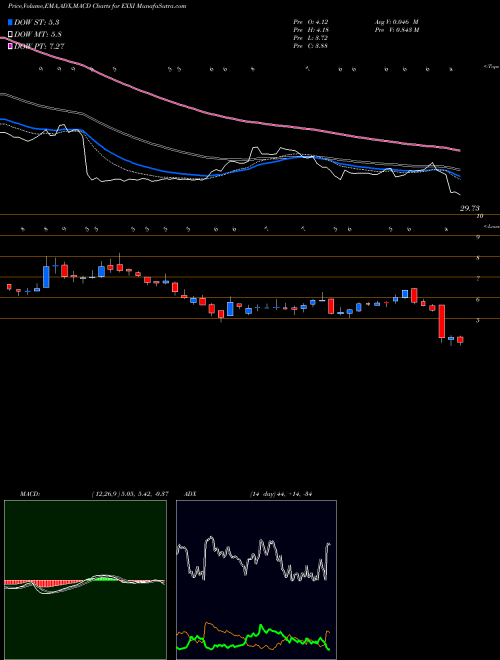This screenshot has width=500, height=660.
Task: Click inside the ADX indicator chart
Action: [256, 580]
